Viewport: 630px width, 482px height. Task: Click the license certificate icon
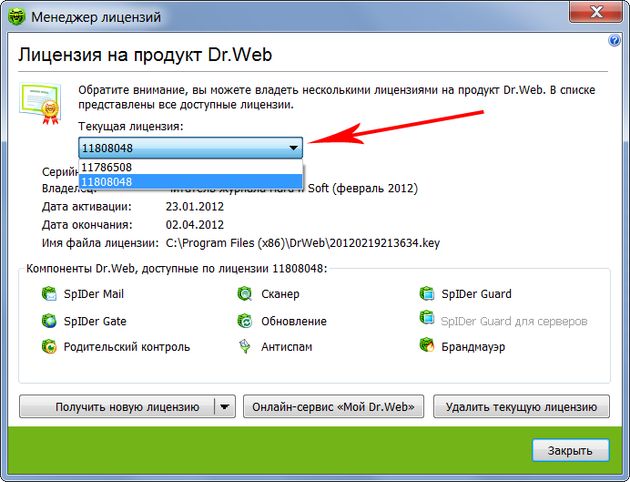click(40, 103)
